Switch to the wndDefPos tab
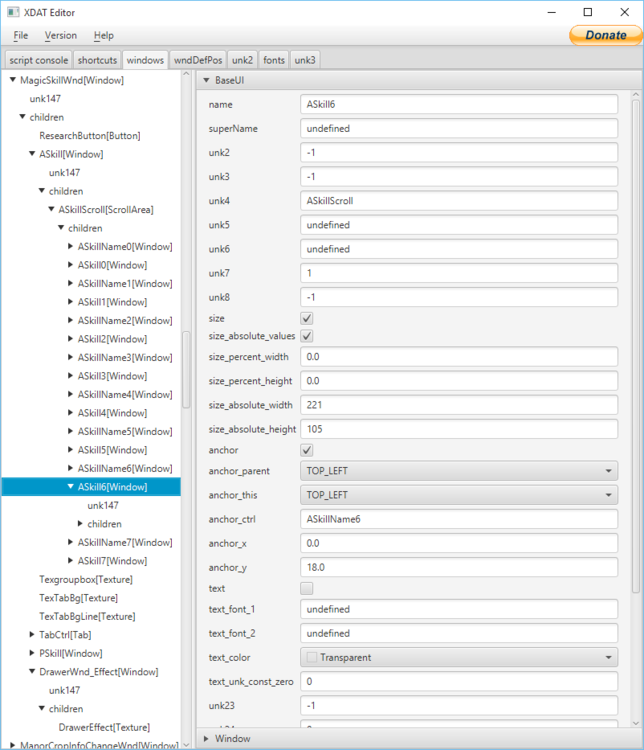Screen dimensions: 644x750 [x=198, y=60]
